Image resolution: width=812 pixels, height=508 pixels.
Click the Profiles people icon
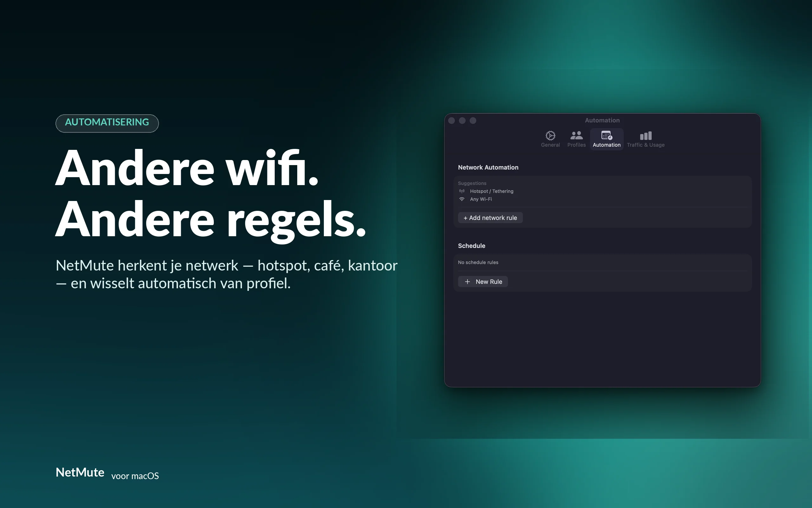coord(576,135)
